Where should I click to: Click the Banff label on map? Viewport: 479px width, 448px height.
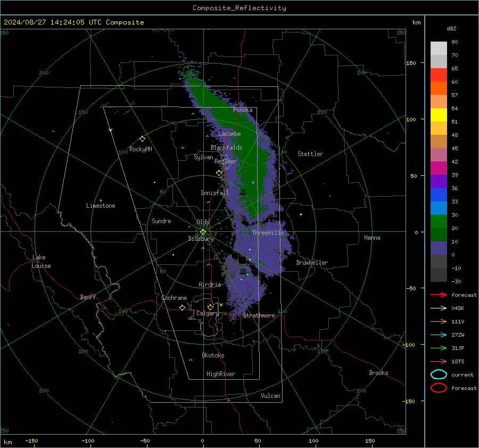(88, 297)
